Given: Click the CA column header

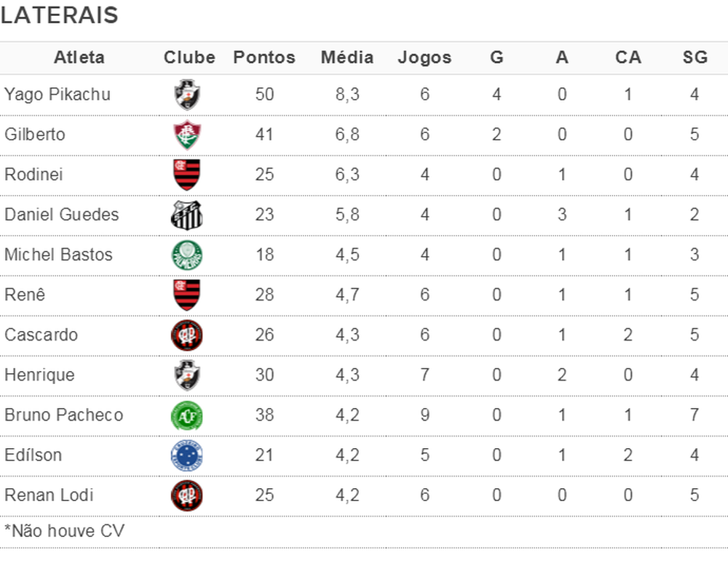Looking at the screenshot, I should click(628, 58).
